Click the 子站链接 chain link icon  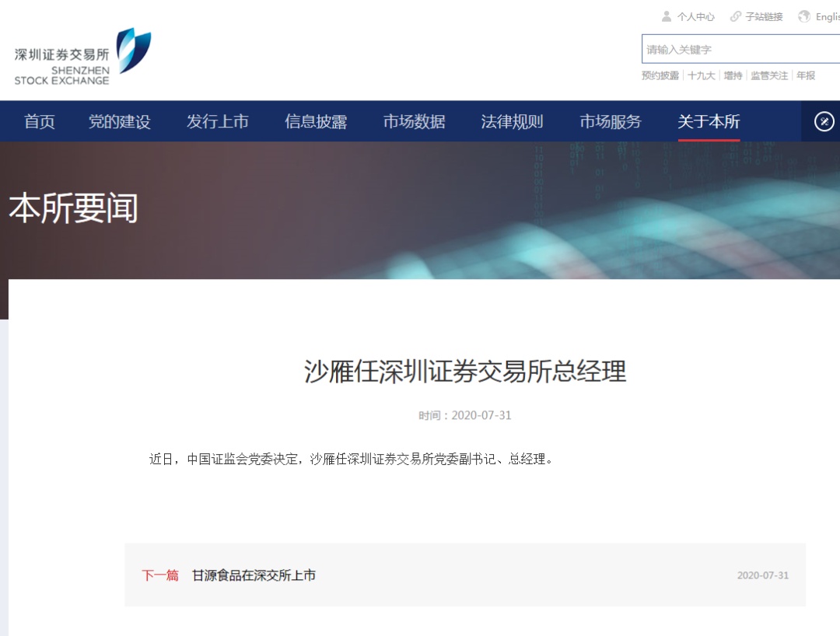[x=734, y=16]
